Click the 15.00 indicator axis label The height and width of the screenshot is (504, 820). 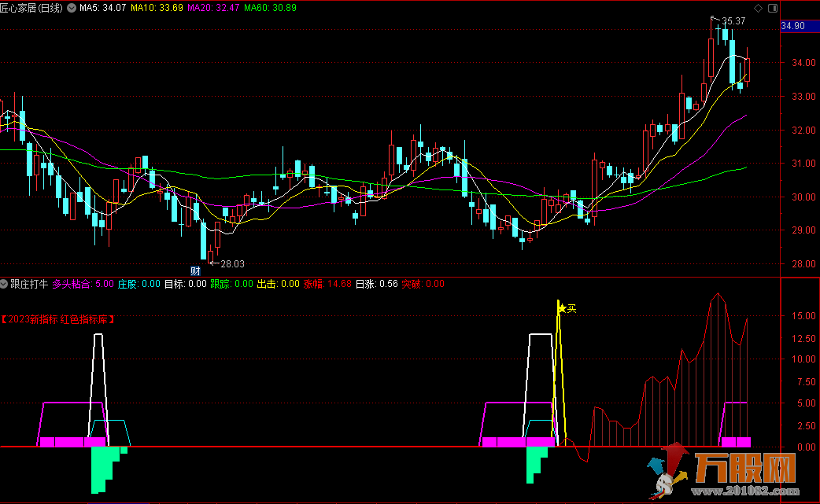(803, 316)
